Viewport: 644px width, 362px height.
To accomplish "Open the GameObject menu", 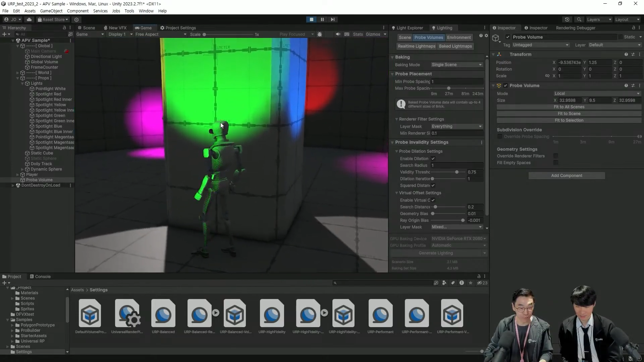I will 51,11.
